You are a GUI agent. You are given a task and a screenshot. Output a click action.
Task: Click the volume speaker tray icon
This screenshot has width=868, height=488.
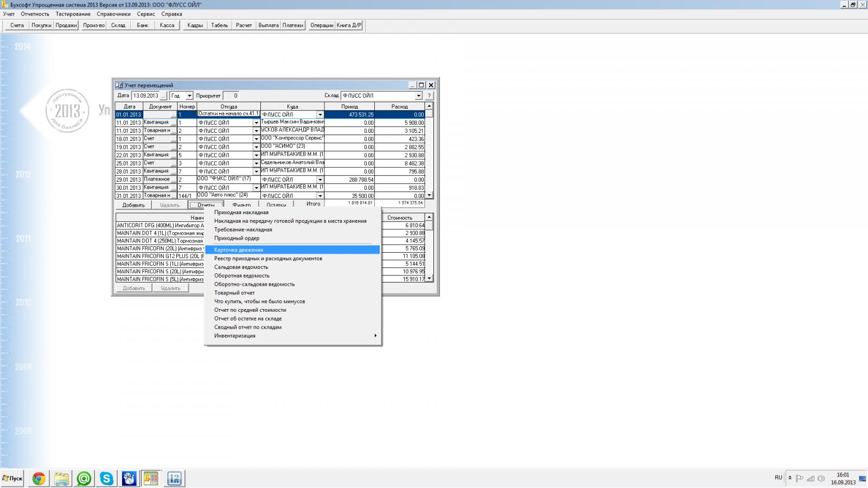821,478
